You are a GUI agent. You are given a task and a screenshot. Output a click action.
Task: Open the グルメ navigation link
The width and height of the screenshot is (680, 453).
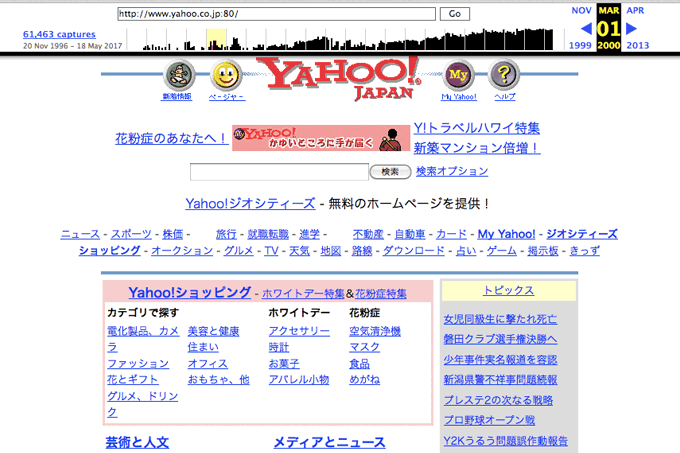239,251
